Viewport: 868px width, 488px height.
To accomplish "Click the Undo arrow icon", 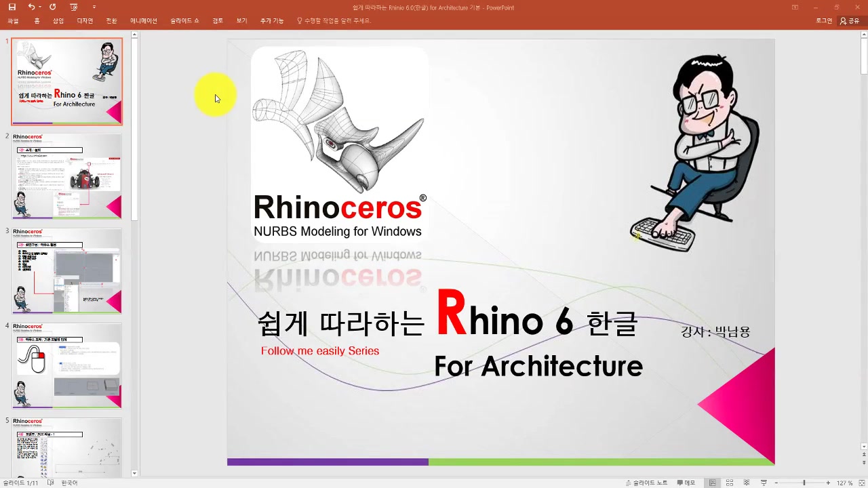I will pos(31,7).
